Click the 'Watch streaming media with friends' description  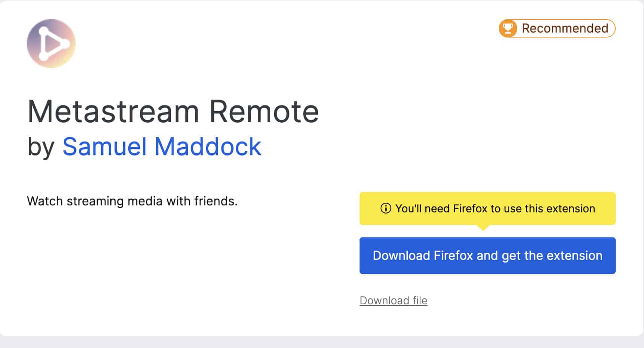(132, 201)
